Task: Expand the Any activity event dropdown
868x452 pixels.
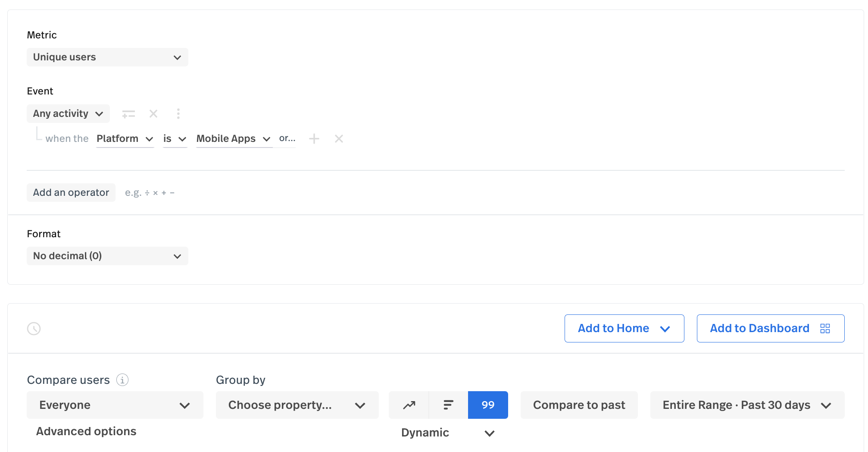Action: (68, 114)
